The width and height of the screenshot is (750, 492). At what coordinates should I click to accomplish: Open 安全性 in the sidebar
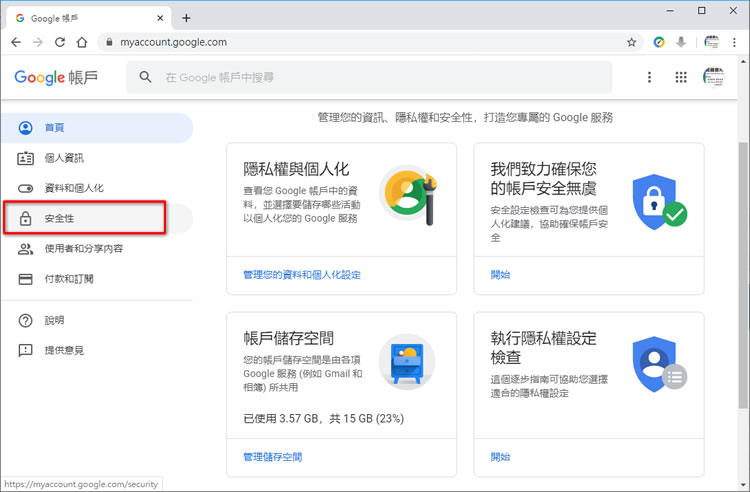97,219
